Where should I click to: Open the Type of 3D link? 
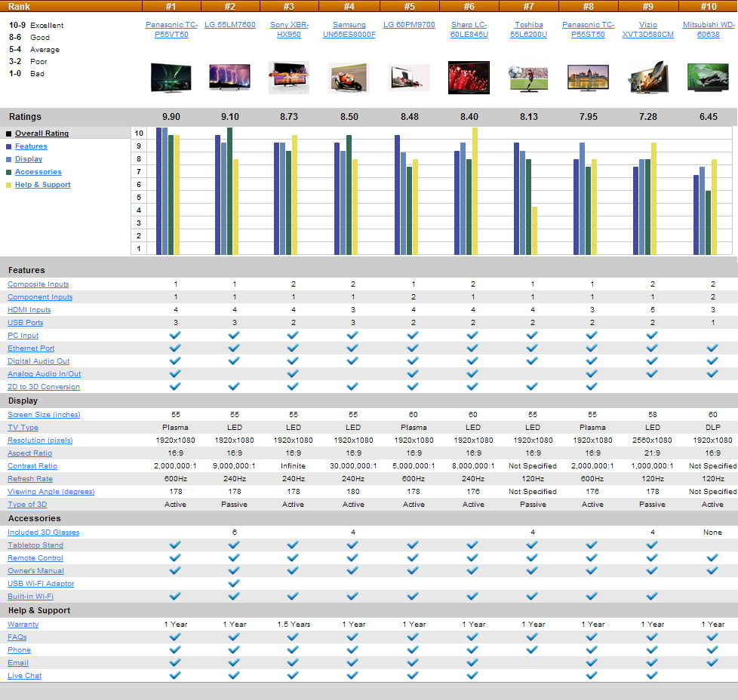27,505
